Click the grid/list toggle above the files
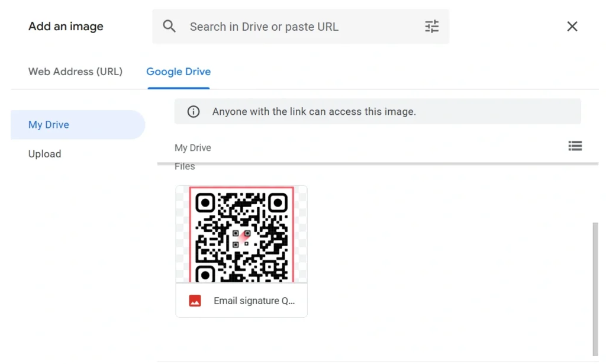606x364 pixels. 575,146
